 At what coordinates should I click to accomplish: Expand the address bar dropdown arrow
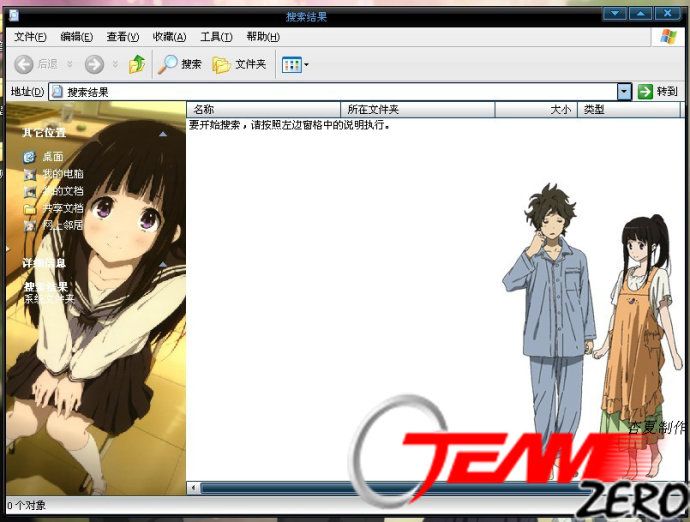[x=624, y=91]
